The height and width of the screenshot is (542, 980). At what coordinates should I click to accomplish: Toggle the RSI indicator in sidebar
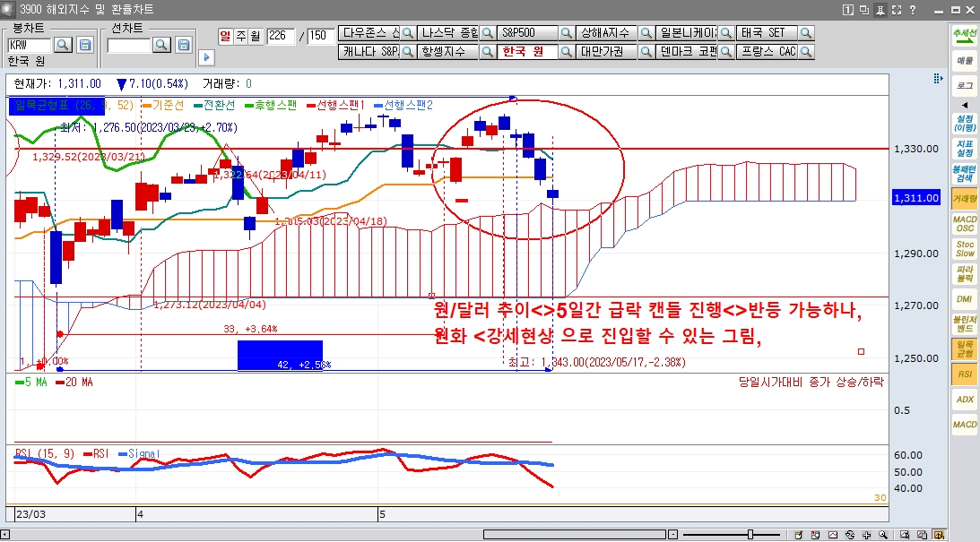(965, 374)
